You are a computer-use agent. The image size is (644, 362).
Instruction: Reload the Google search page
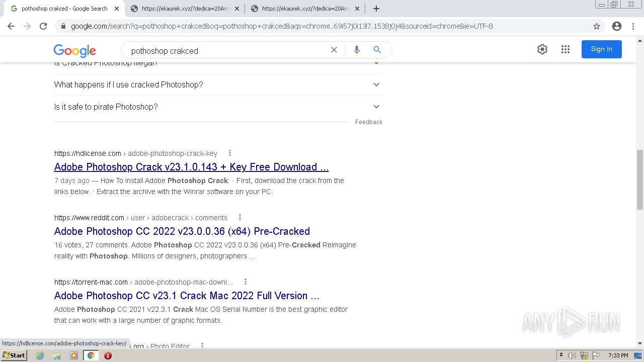click(43, 26)
